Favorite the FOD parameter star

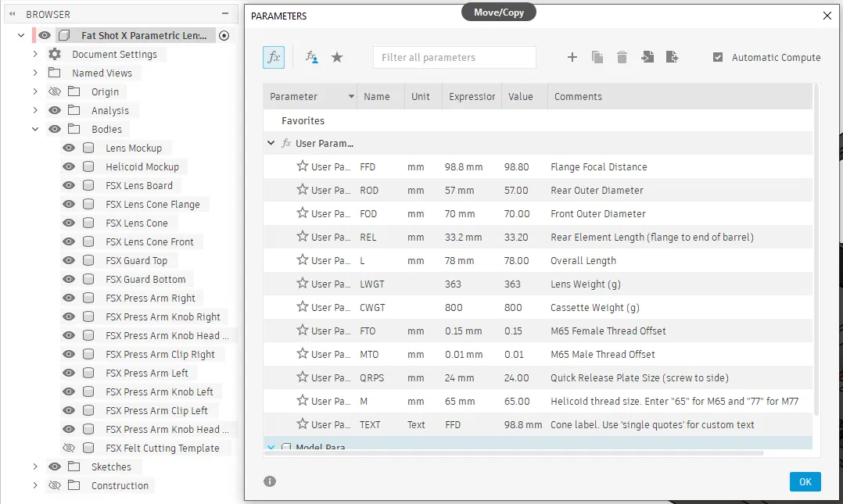(x=303, y=213)
